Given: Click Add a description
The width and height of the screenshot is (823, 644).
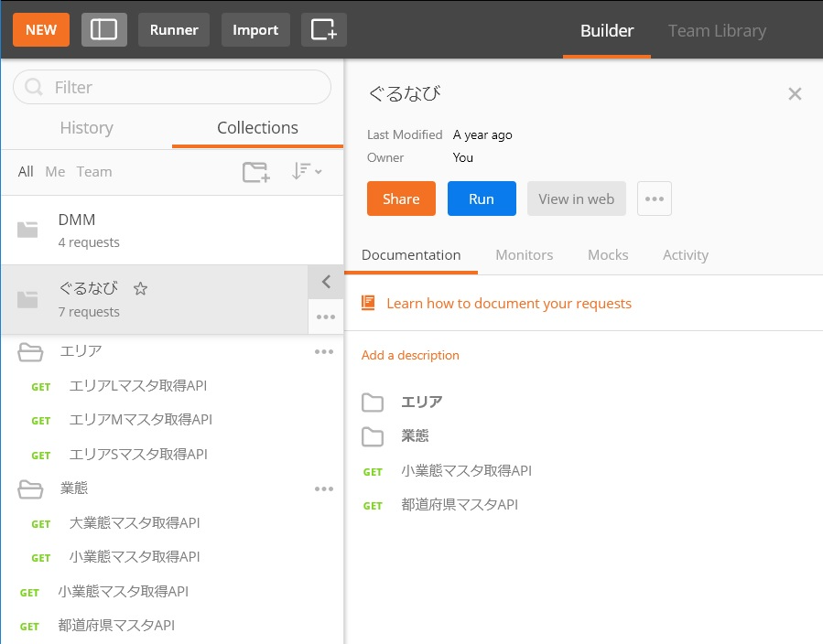Looking at the screenshot, I should click(410, 355).
